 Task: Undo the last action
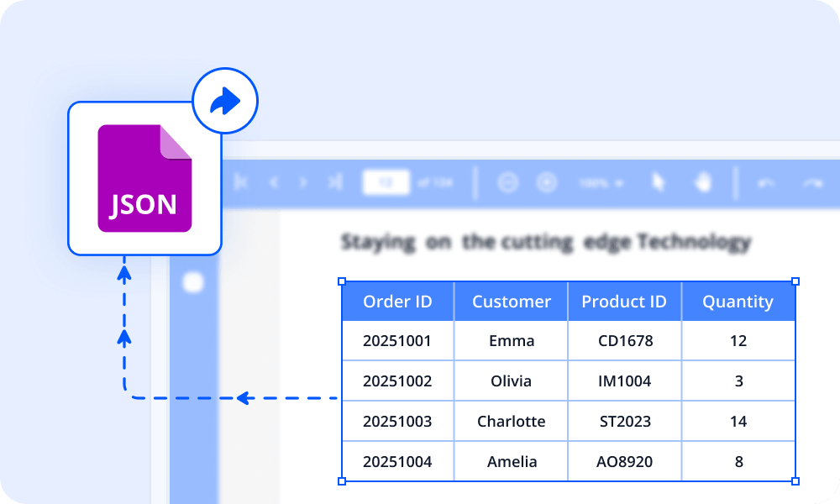pos(765,182)
